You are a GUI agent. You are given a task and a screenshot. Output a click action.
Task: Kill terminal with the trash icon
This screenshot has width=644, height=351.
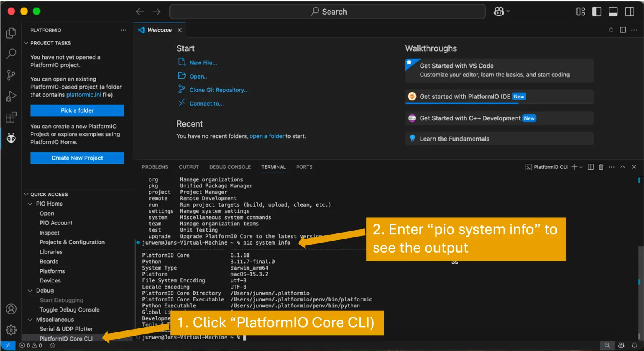(601, 167)
